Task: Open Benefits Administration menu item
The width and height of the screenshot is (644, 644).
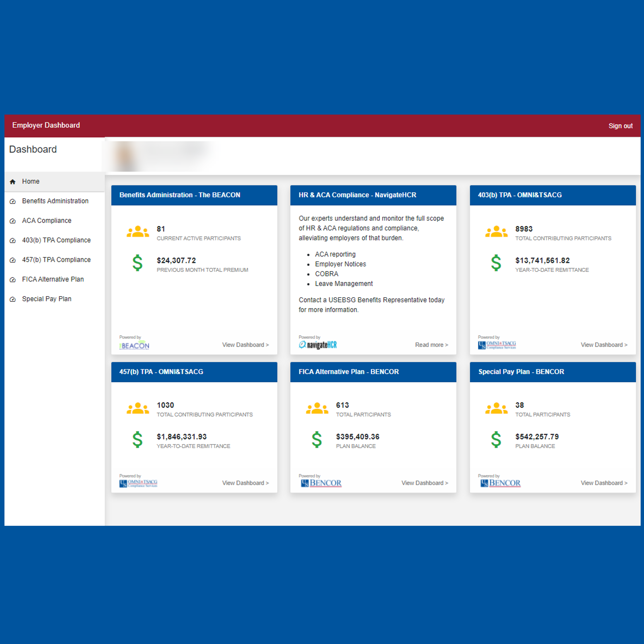Action: click(x=54, y=201)
